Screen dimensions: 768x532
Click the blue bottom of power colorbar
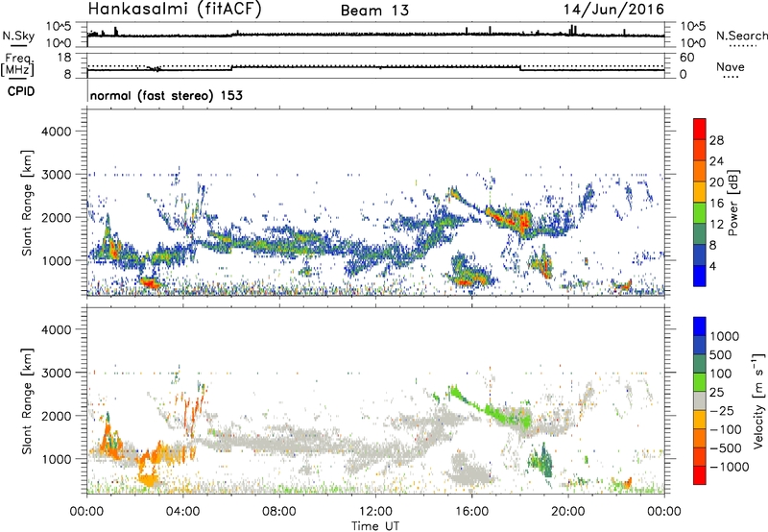click(700, 276)
